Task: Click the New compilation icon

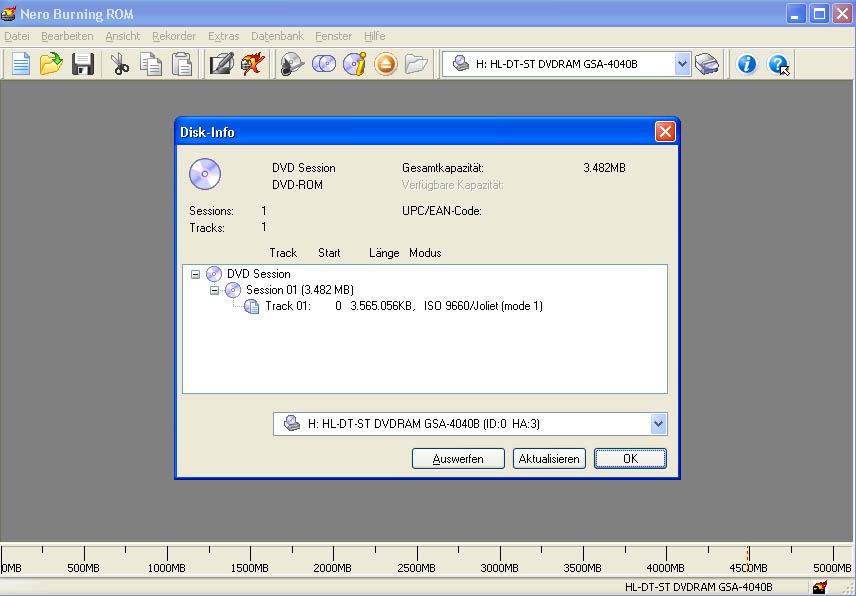Action: tap(21, 64)
